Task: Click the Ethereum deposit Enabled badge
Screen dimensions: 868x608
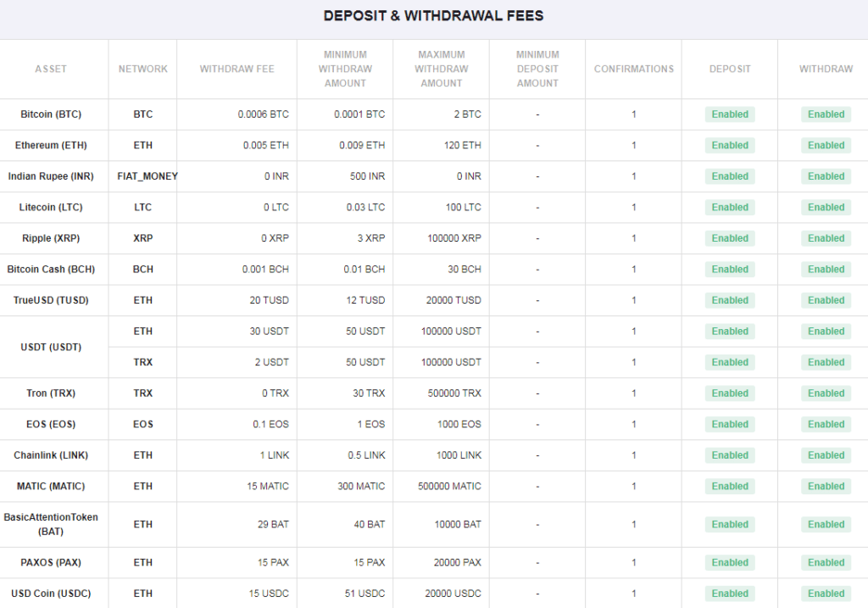Action: coord(730,145)
